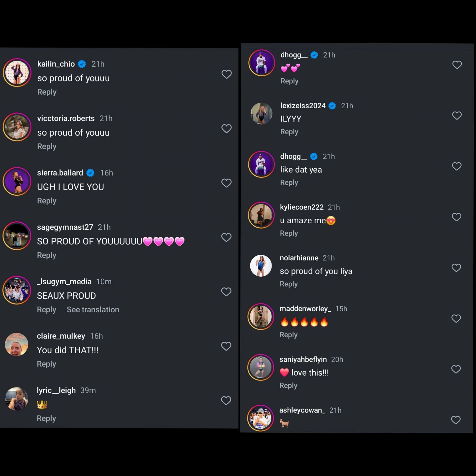Open sagegymnast27's profile picture
The height and width of the screenshot is (476, 476).
[x=17, y=236]
